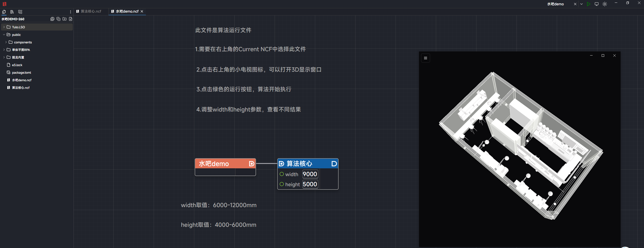This screenshot has height=248, width=644.
Task: Clear the Current NCF selection 水吧demo
Action: (x=575, y=4)
